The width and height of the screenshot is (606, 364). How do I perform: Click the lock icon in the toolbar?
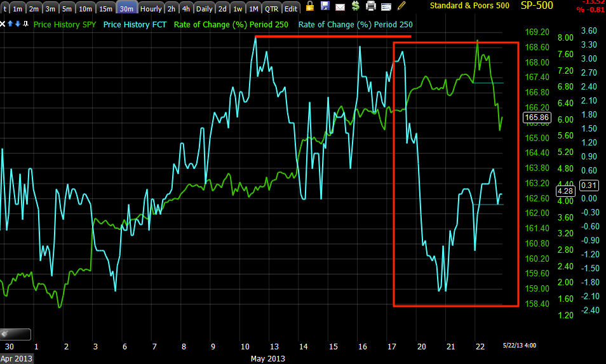tap(309, 6)
